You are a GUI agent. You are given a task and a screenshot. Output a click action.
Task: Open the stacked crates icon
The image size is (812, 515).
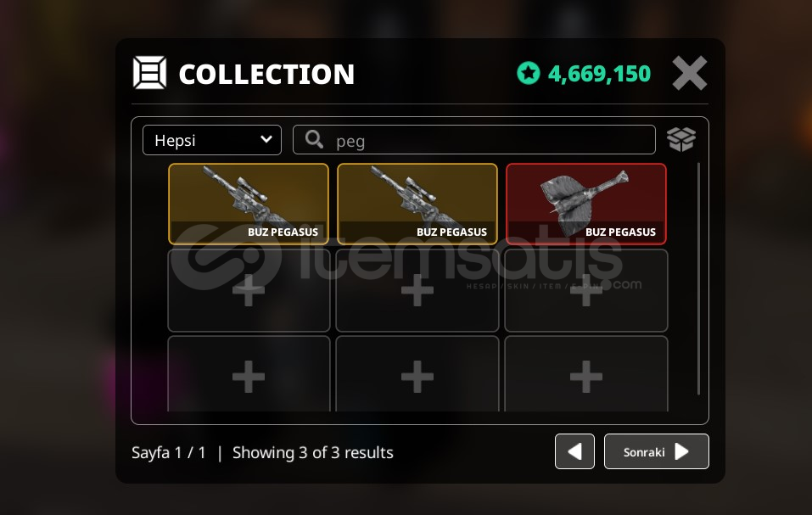681,139
